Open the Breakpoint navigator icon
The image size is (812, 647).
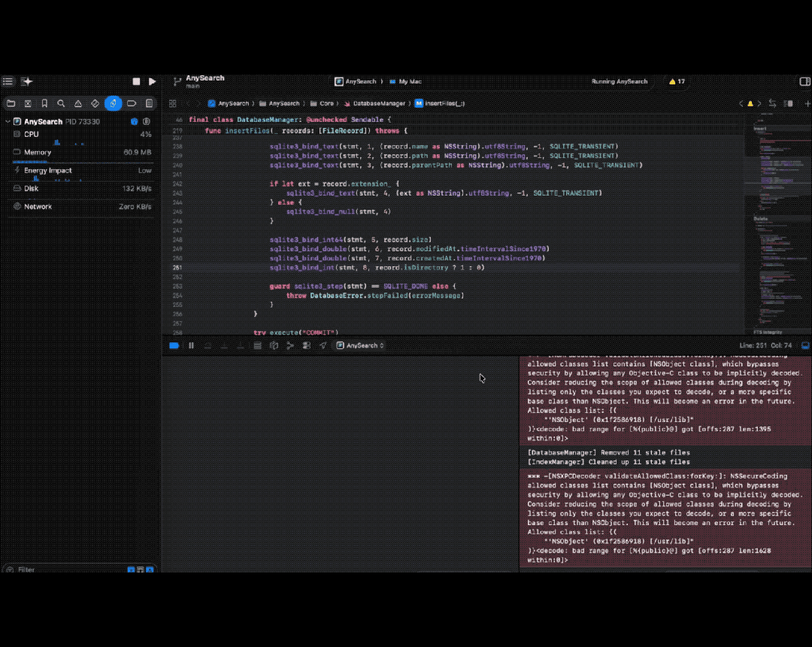(132, 104)
